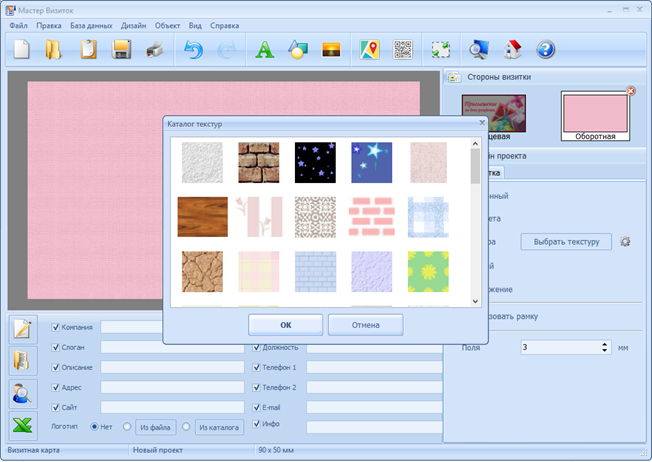Open the Правка menu

pos(49,26)
